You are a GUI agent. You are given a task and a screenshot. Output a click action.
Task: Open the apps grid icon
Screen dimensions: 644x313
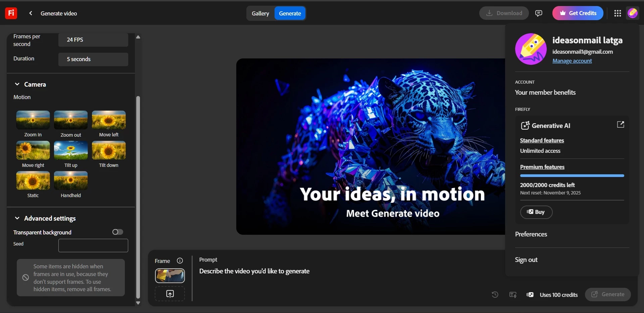[x=617, y=13]
